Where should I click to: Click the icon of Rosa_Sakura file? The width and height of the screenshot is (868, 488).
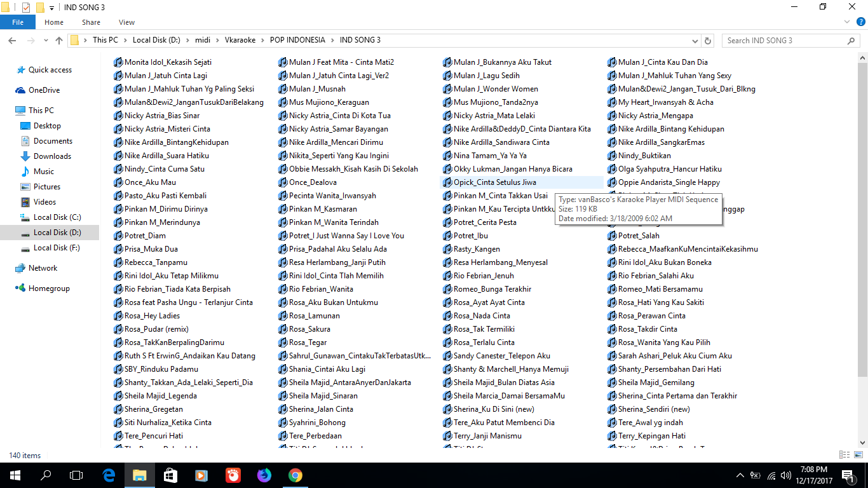(283, 329)
